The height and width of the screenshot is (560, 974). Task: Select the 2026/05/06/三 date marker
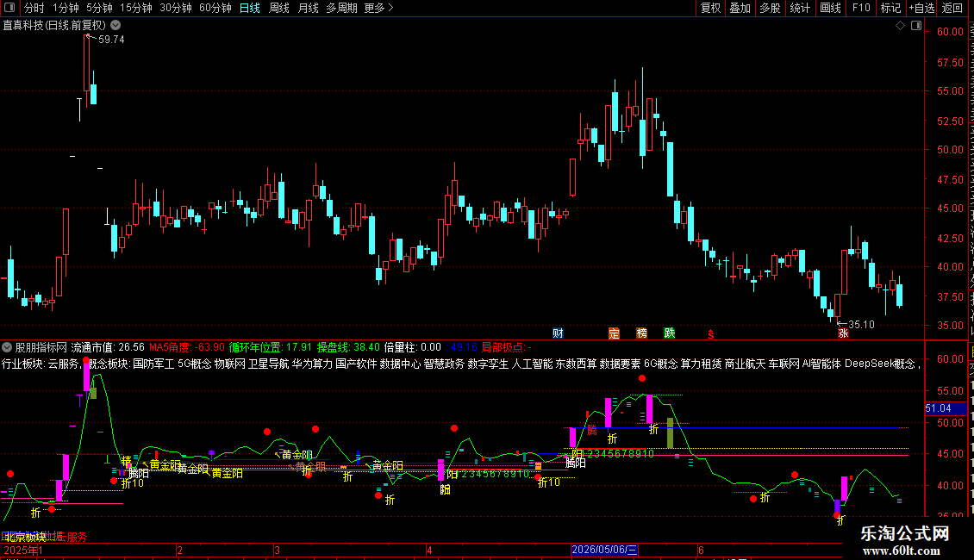[604, 550]
